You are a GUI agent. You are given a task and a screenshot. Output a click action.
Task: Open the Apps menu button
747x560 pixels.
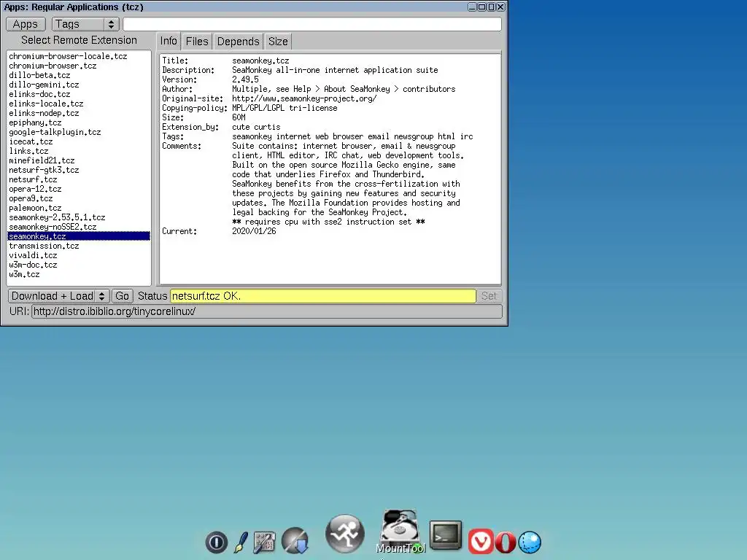point(26,24)
